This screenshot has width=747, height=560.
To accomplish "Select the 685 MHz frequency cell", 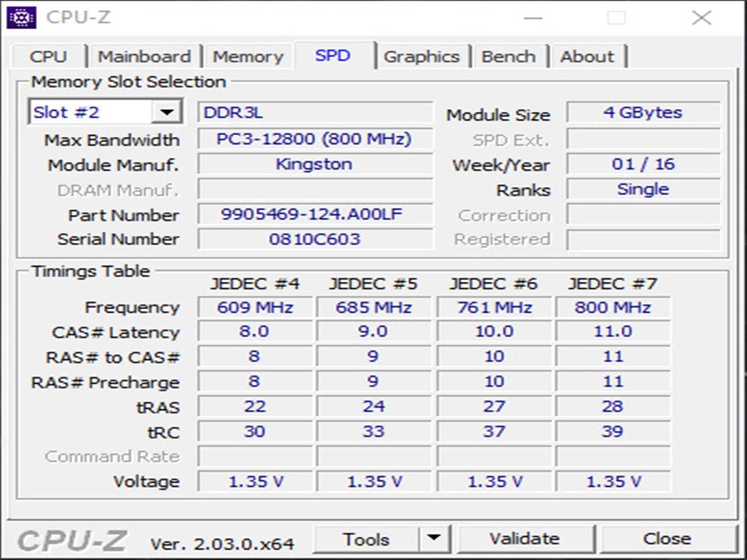I will tap(373, 307).
